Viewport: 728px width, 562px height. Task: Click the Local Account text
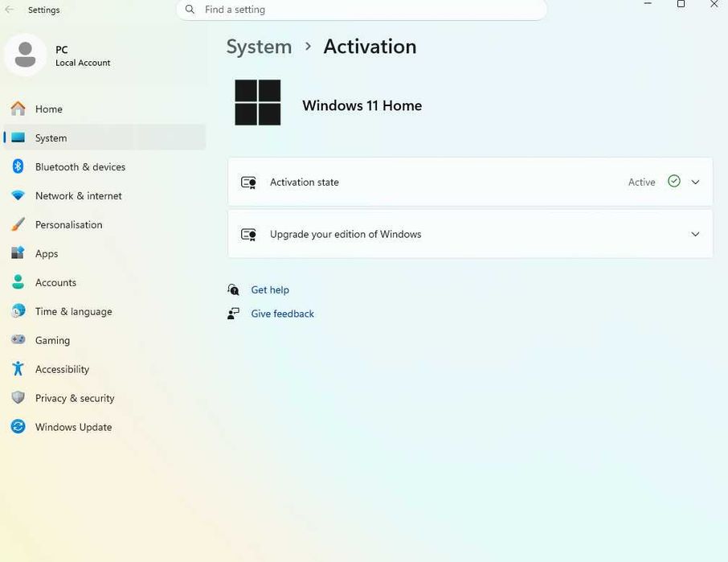click(83, 63)
